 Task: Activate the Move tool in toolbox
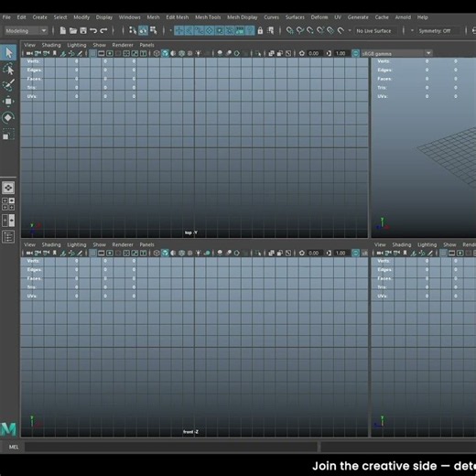pos(8,102)
